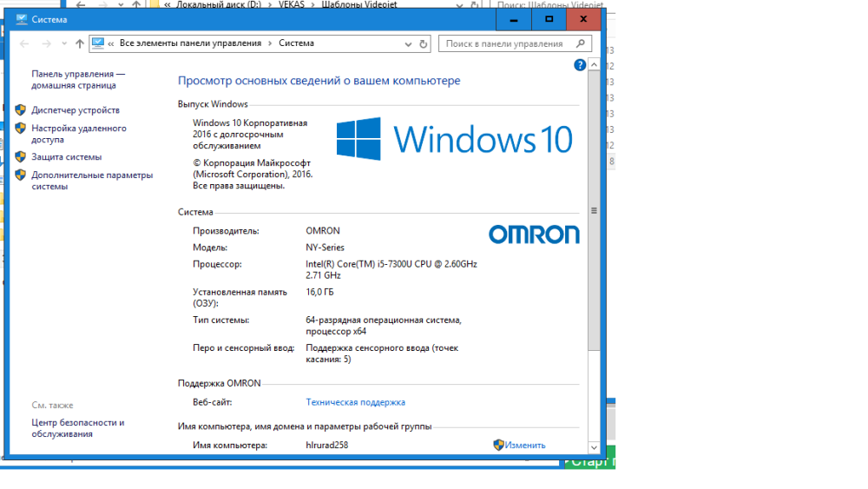Click the shield icon beside Защита системы

(x=21, y=156)
